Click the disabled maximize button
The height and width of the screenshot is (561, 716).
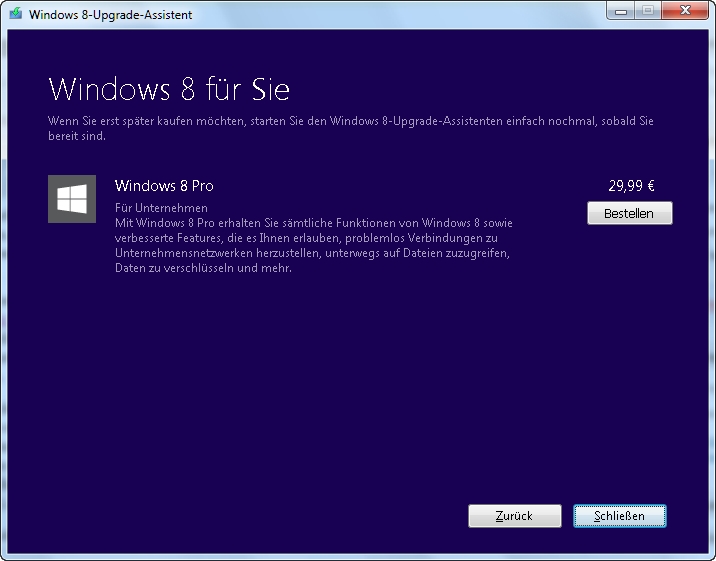[648, 10]
